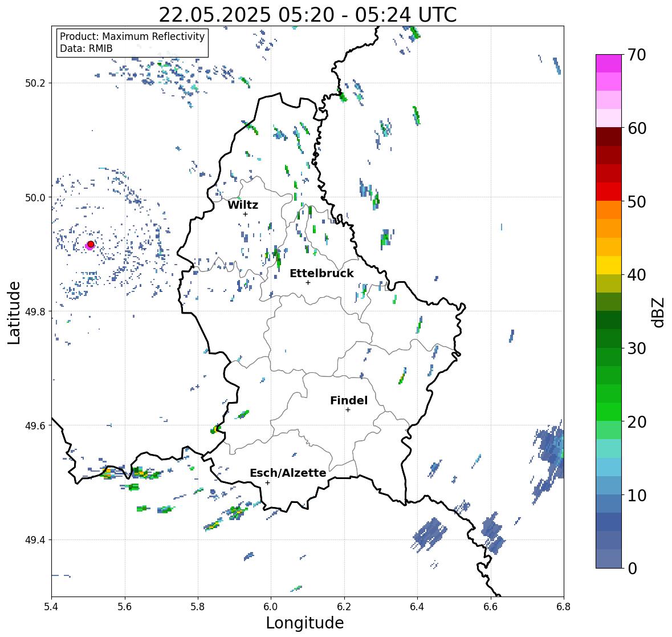
Task: Click the magenta segment of the colorbar
Action: point(609,63)
